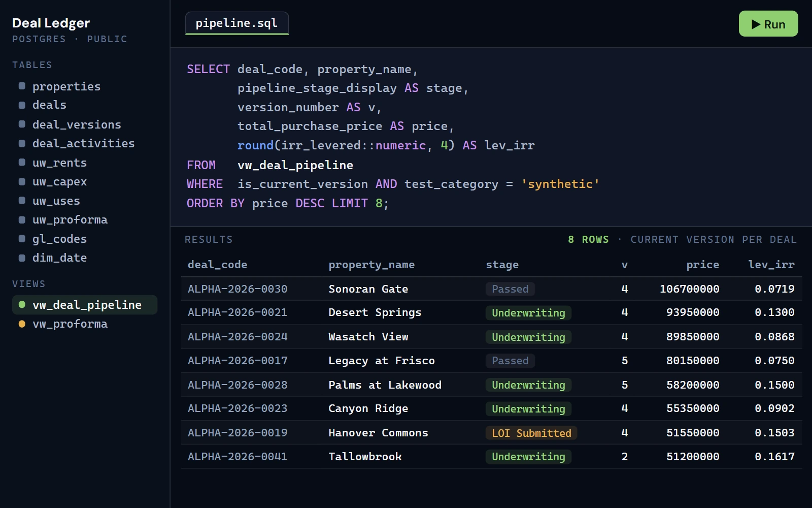Open the deal_activities table

[x=85, y=143]
